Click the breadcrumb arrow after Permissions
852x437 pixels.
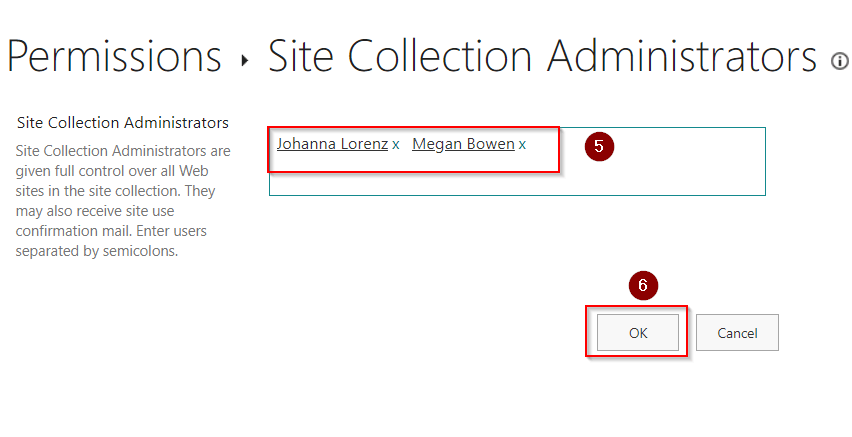(x=245, y=61)
